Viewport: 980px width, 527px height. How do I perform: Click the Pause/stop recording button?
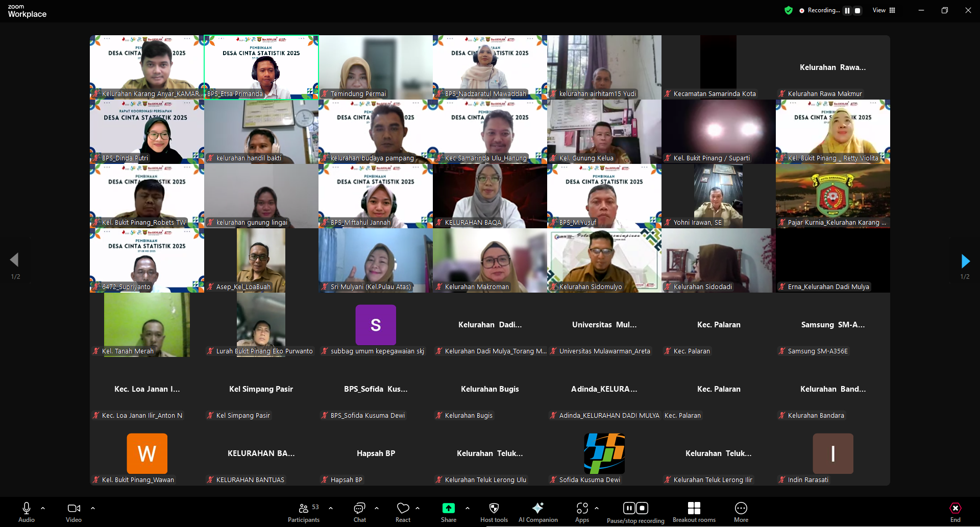[x=635, y=512]
